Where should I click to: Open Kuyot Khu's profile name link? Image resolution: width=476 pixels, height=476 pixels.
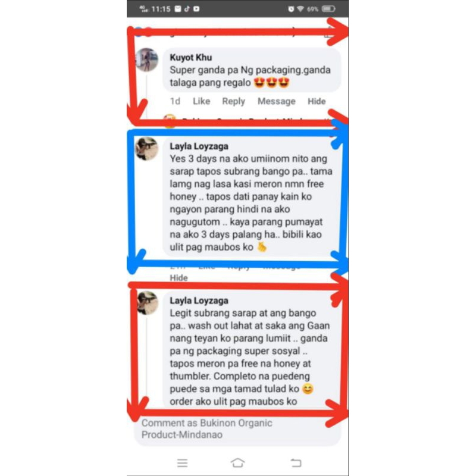[190, 57]
